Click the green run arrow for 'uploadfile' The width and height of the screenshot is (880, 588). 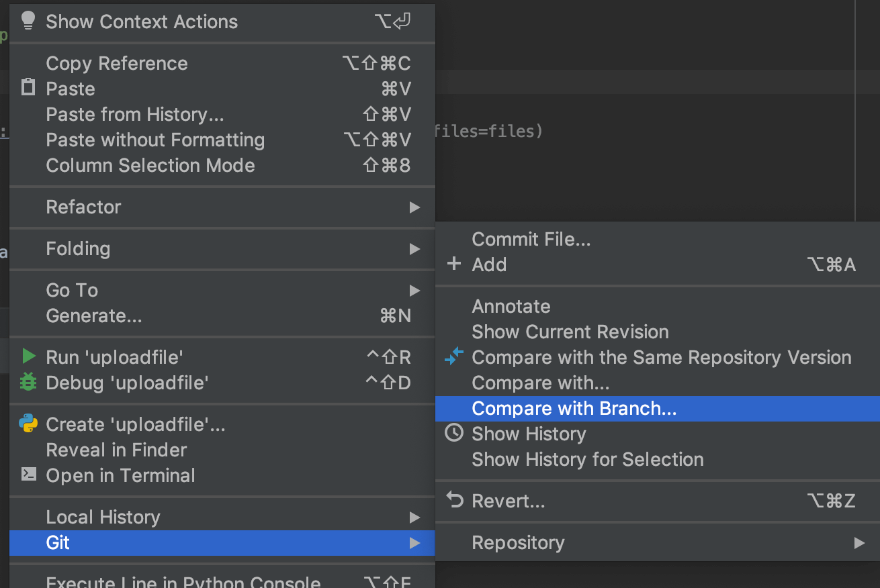tap(28, 356)
